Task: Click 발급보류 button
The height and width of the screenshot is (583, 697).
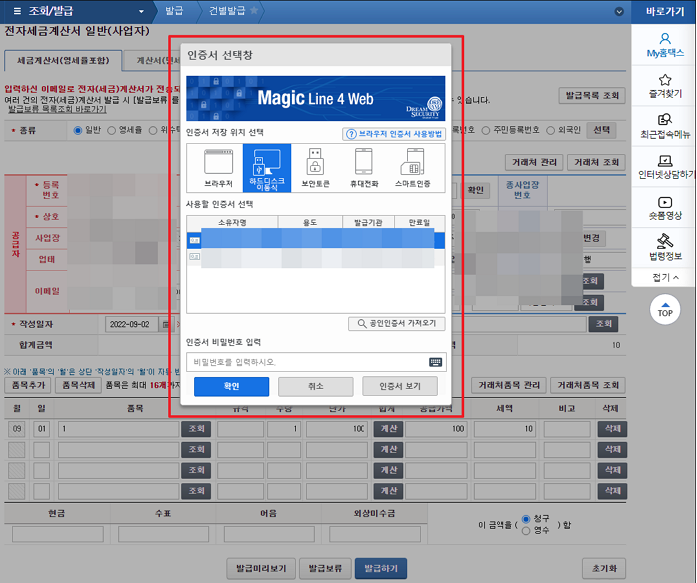Action: coord(325,568)
